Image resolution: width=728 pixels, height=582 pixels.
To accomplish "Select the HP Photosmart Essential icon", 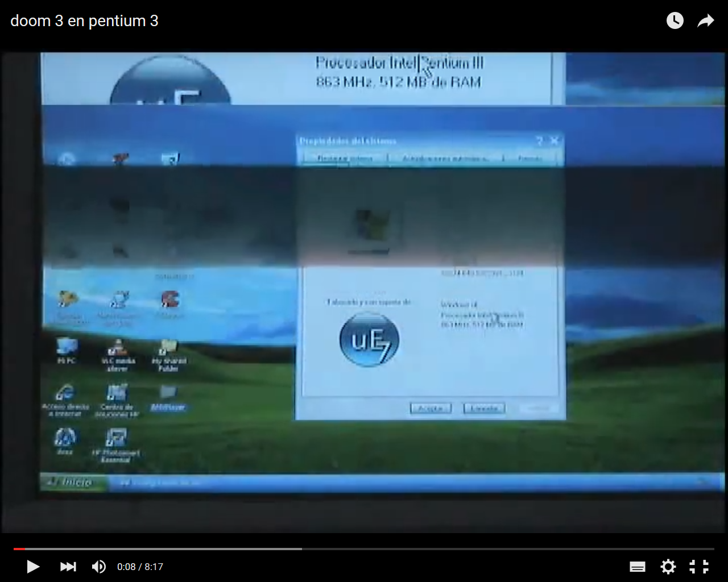I will [x=115, y=445].
